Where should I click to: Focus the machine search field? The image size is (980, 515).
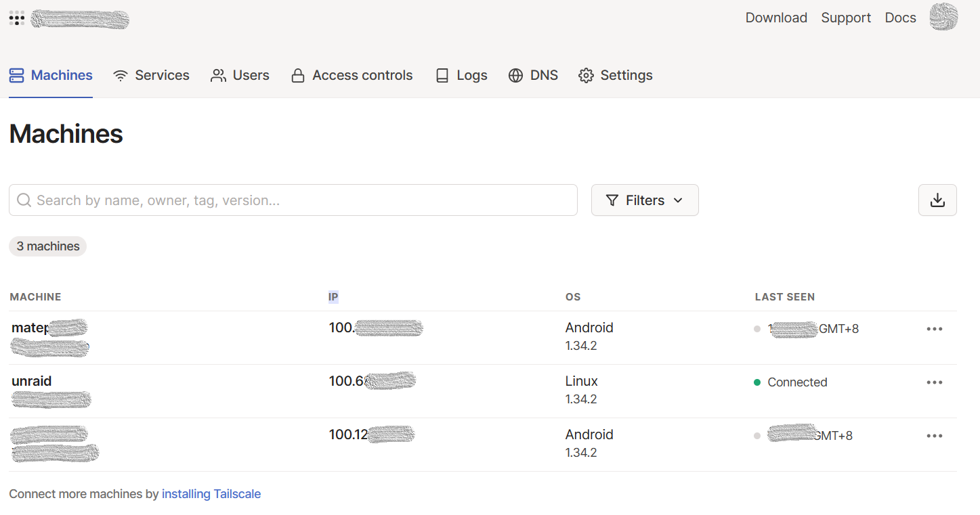[293, 200]
